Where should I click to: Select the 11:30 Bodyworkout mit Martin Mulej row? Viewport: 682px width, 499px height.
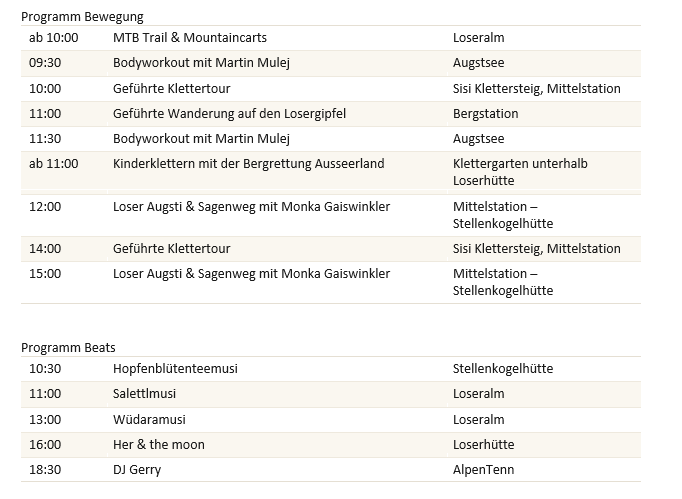click(x=331, y=139)
